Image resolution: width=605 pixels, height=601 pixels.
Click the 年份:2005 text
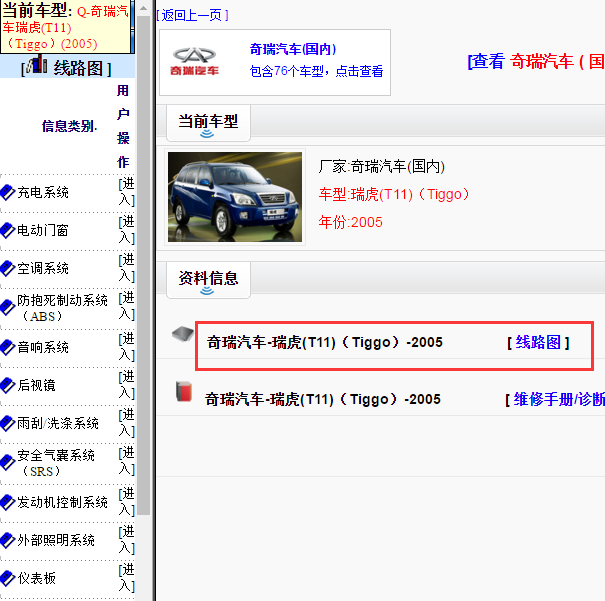click(x=350, y=222)
